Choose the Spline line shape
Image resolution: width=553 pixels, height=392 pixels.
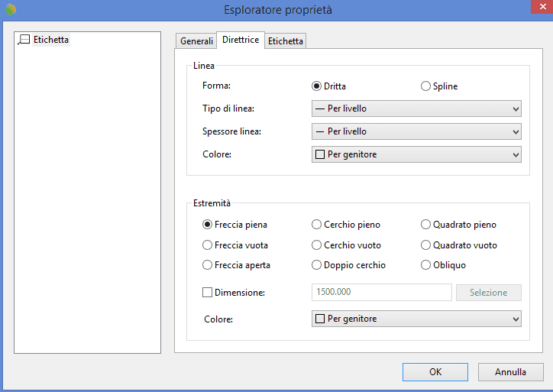click(x=426, y=86)
